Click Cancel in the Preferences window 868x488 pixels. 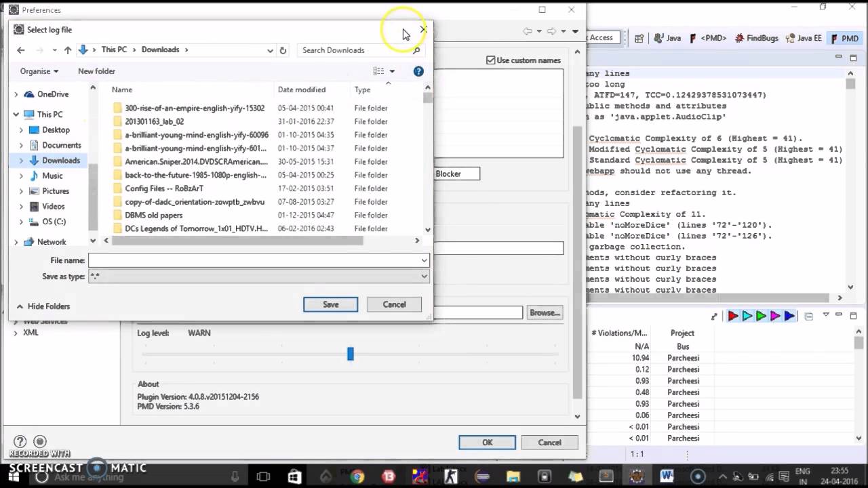[x=549, y=443]
